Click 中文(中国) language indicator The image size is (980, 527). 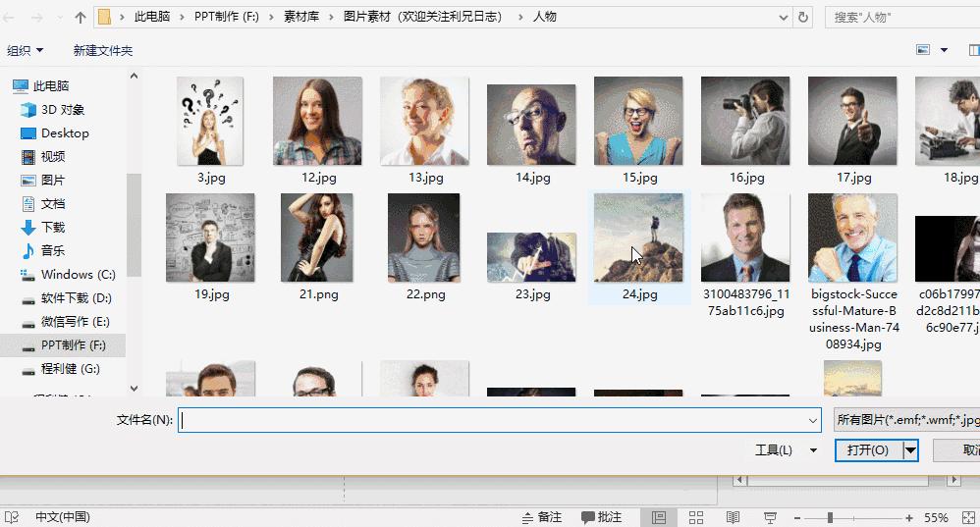63,517
